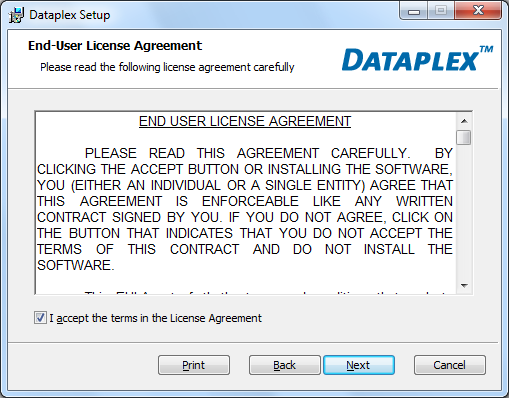Image resolution: width=509 pixels, height=398 pixels.
Task: Click the Dataplex Setup installer icon in title bar
Action: 16,15
